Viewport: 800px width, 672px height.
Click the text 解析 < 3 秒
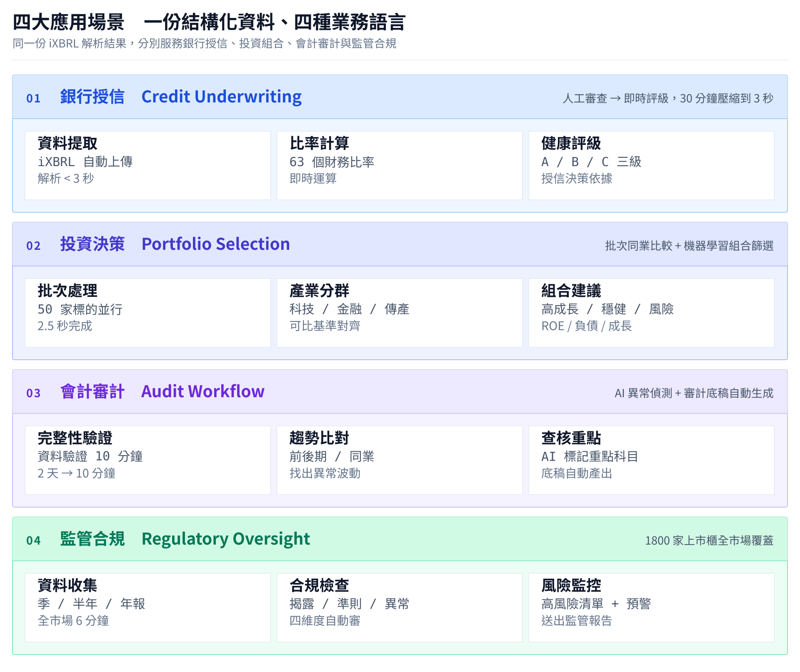tap(66, 179)
